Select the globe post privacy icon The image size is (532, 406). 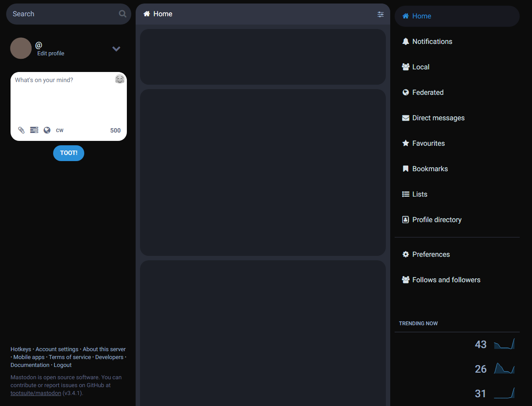[47, 130]
